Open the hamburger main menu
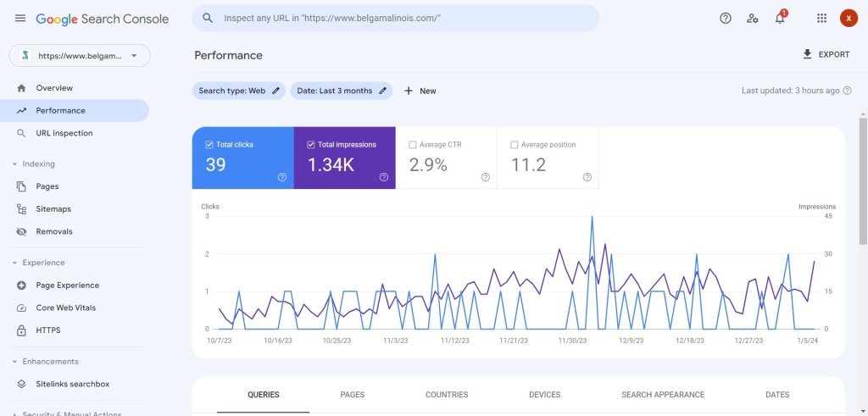 coord(20,19)
